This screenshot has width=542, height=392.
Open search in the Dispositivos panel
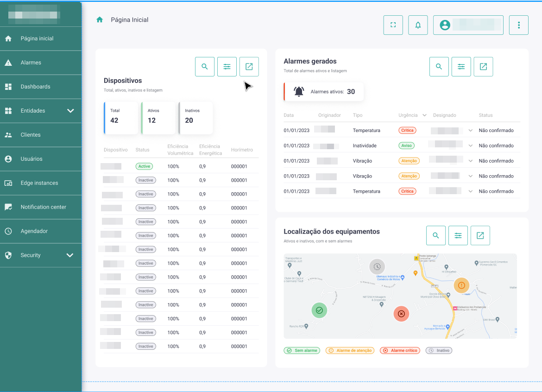click(205, 66)
